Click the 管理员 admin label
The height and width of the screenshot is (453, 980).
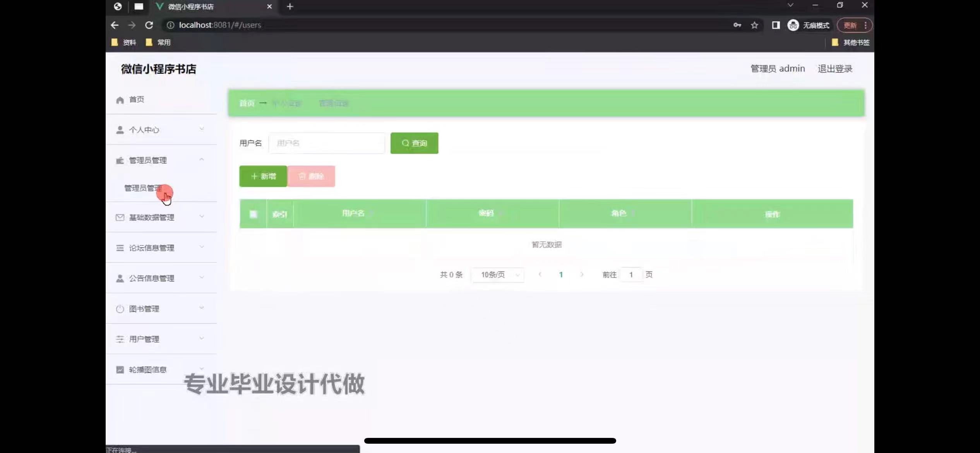(x=778, y=69)
